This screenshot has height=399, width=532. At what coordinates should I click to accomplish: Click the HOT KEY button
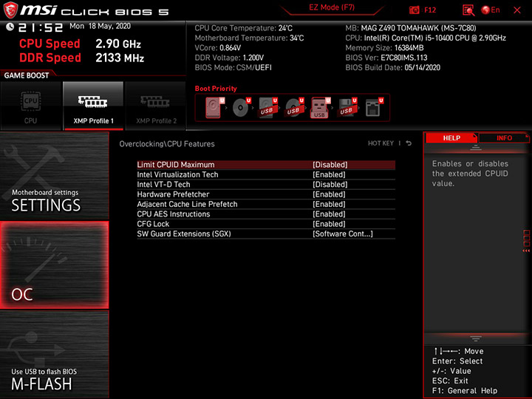click(x=381, y=143)
